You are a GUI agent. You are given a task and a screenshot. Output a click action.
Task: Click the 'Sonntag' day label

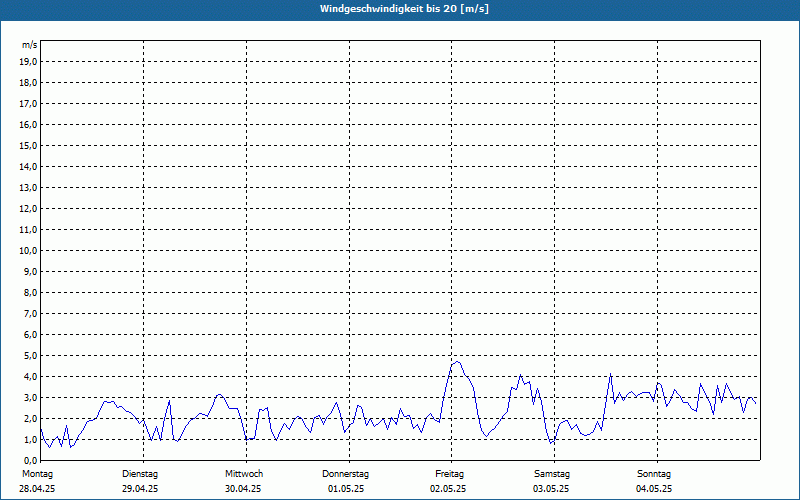(654, 474)
